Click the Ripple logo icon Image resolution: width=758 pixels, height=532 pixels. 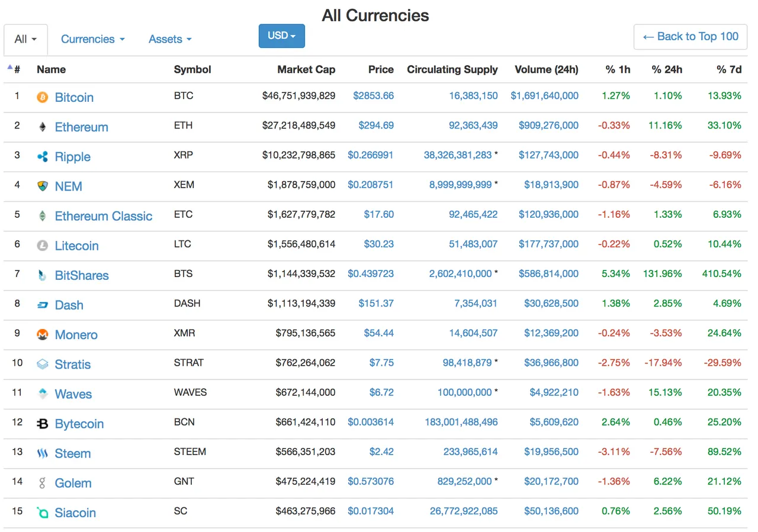point(42,157)
